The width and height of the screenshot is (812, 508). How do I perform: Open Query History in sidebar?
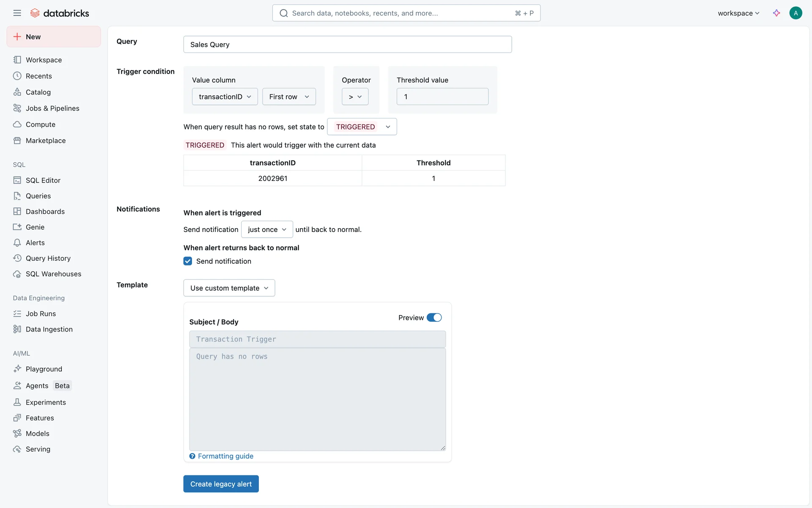[48, 258]
